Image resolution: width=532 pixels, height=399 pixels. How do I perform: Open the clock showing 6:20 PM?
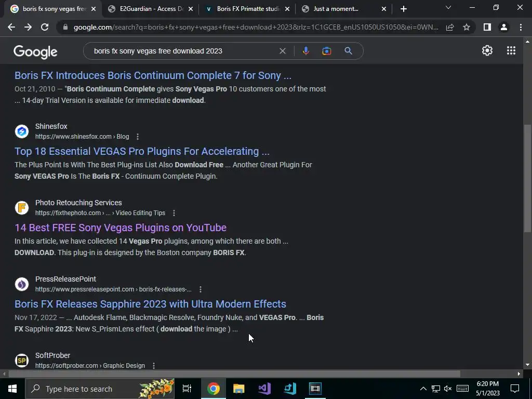(x=487, y=389)
